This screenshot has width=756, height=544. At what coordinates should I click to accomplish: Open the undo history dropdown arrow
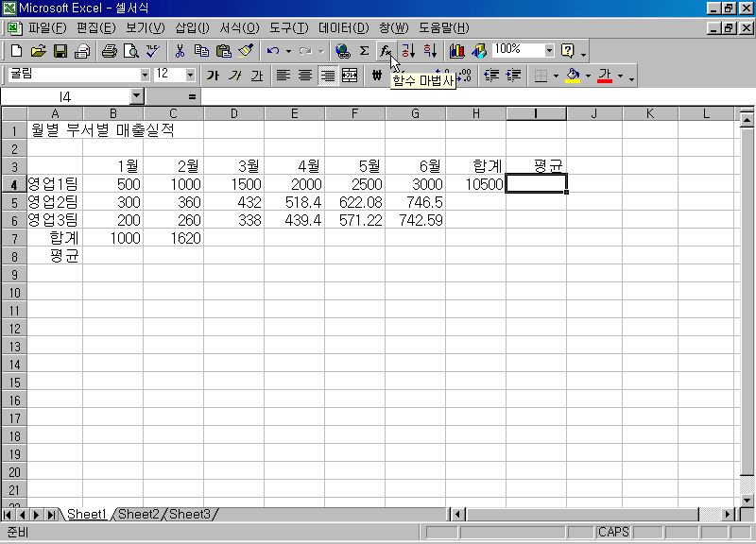pyautogui.click(x=288, y=51)
